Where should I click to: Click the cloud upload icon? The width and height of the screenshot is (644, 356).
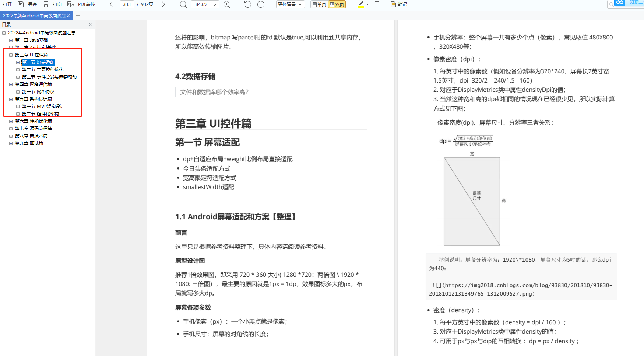pyautogui.click(x=620, y=3)
